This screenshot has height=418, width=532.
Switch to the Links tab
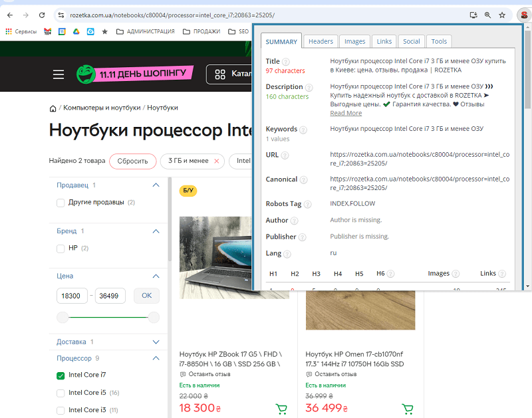(x=384, y=41)
